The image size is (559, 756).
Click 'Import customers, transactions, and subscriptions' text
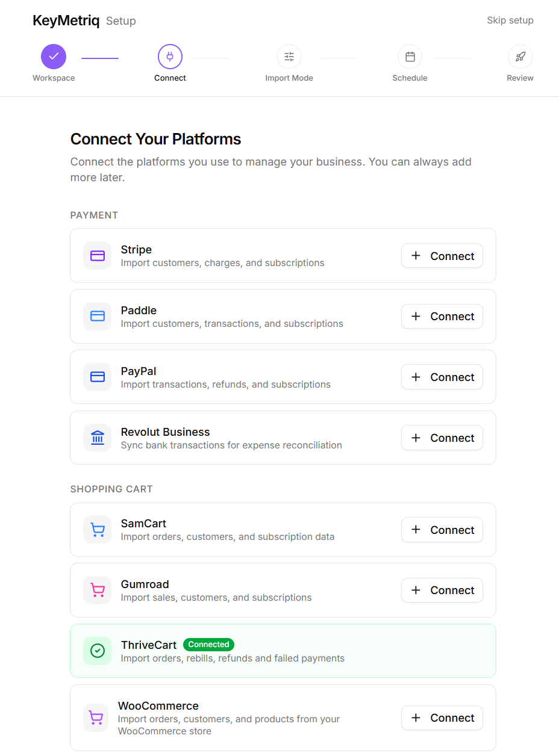(x=232, y=324)
